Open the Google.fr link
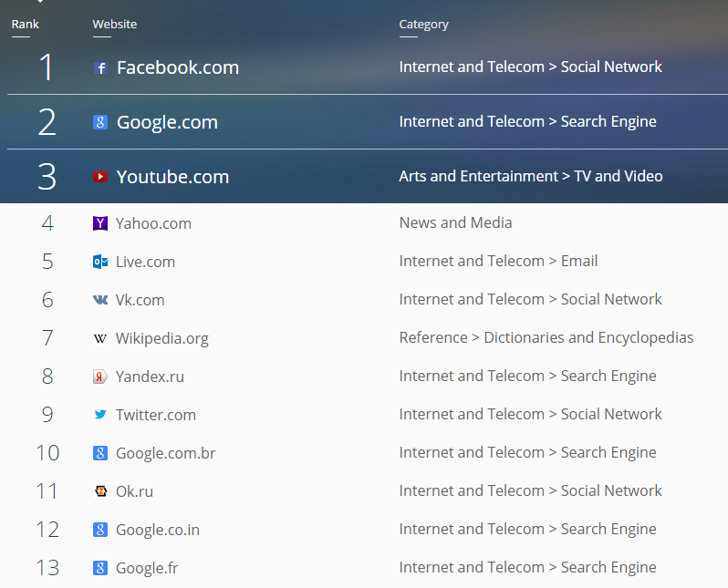The width and height of the screenshot is (728, 588). pyautogui.click(x=147, y=568)
